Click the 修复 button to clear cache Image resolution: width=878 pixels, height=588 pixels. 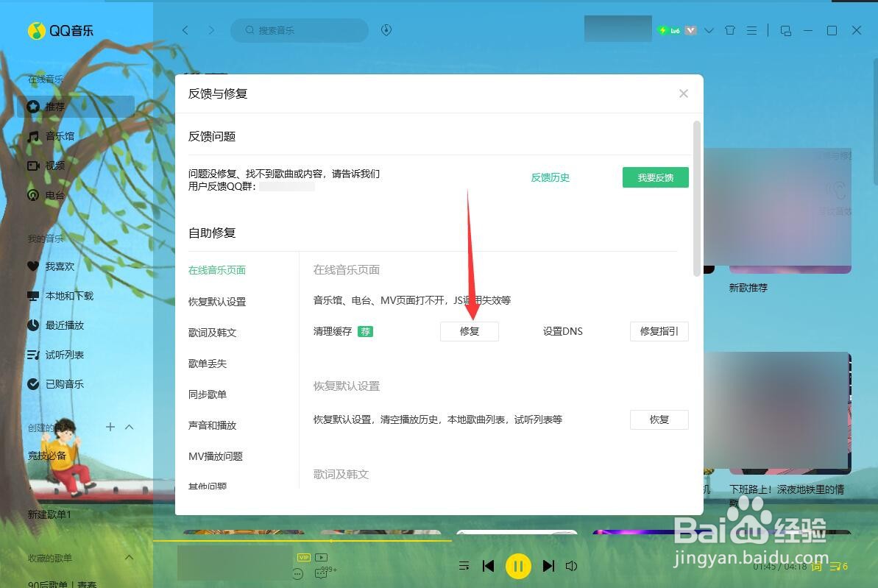point(469,331)
